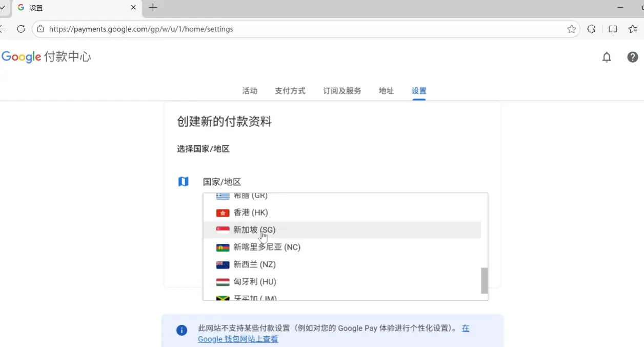Click the Google 付款中心 logo

click(x=46, y=56)
